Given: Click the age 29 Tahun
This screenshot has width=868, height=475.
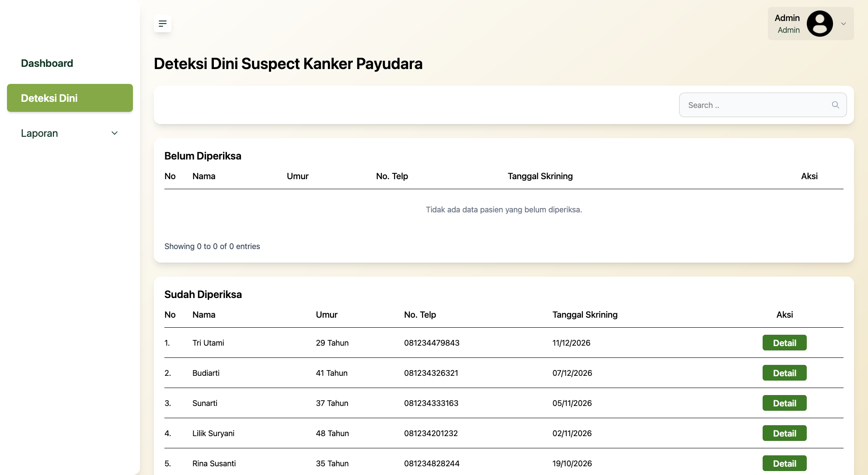Looking at the screenshot, I should pyautogui.click(x=332, y=343).
